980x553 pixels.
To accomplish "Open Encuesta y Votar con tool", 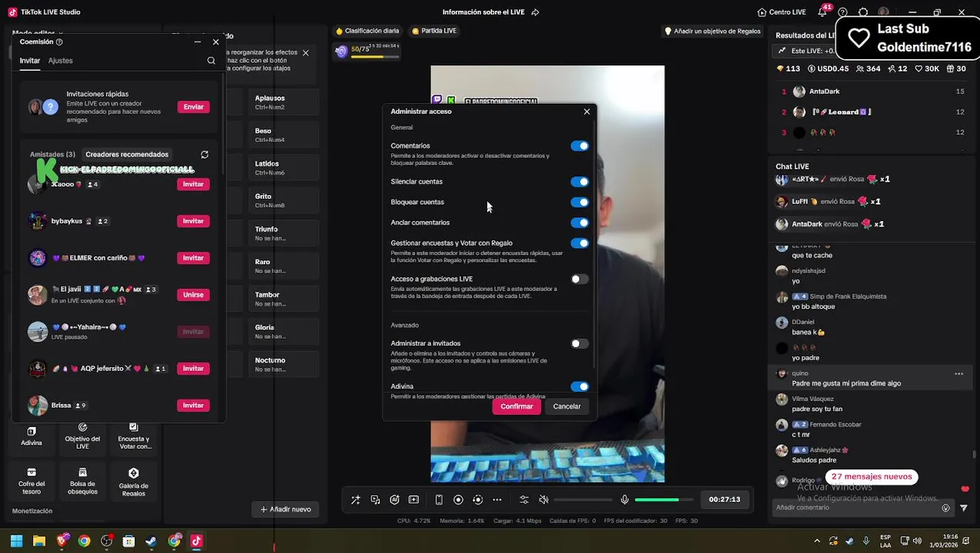I will click(x=134, y=436).
